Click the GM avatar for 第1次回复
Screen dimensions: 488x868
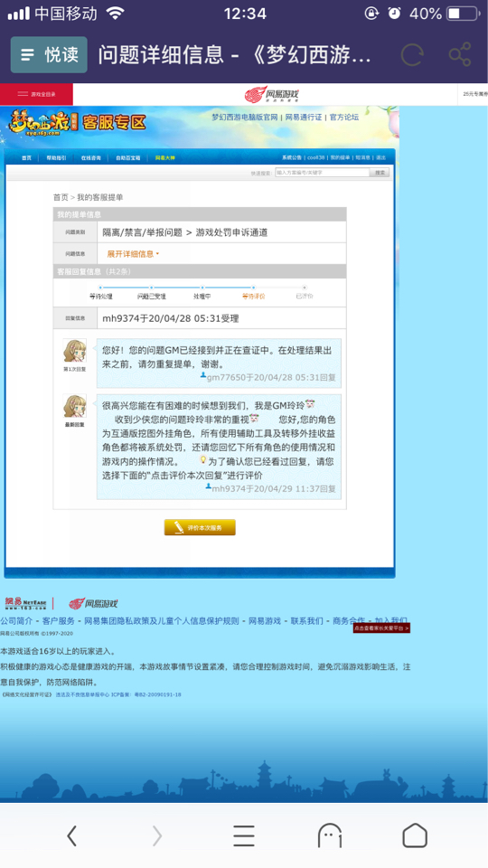click(75, 351)
